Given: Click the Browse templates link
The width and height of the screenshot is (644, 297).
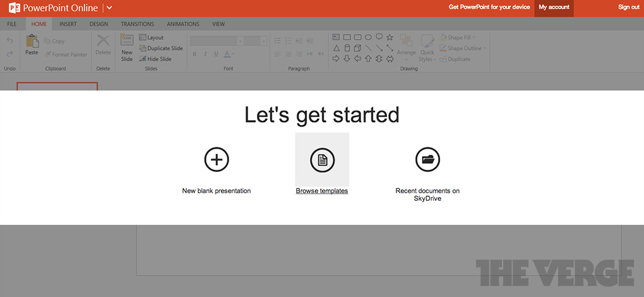Looking at the screenshot, I should (322, 191).
